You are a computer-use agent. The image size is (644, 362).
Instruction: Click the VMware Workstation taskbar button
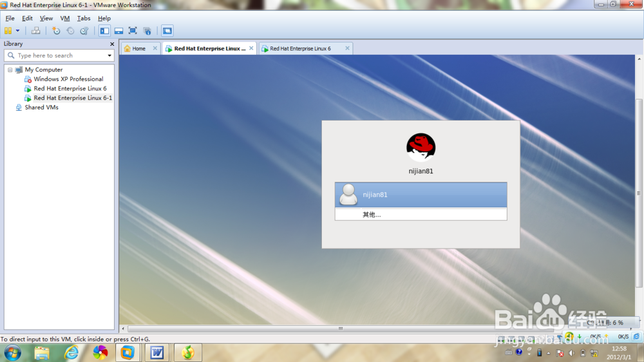128,353
